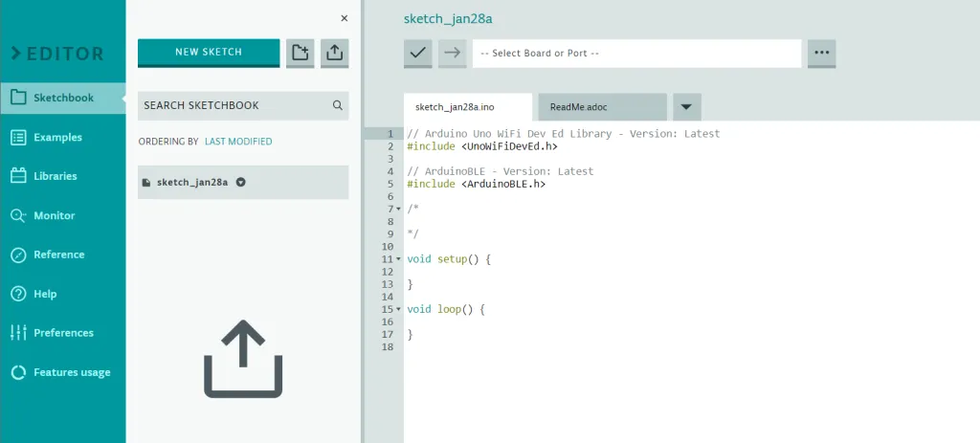Open Preferences from the sidebar
Viewport: 980px width, 443px height.
point(63,333)
